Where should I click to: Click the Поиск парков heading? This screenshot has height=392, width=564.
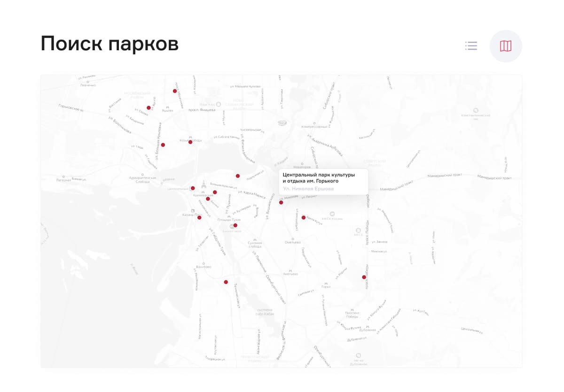110,45
